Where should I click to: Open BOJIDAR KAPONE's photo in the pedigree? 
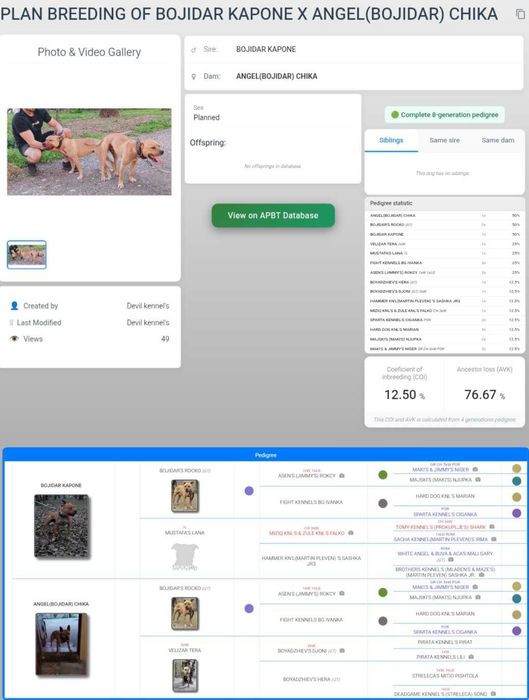pyautogui.click(x=62, y=527)
